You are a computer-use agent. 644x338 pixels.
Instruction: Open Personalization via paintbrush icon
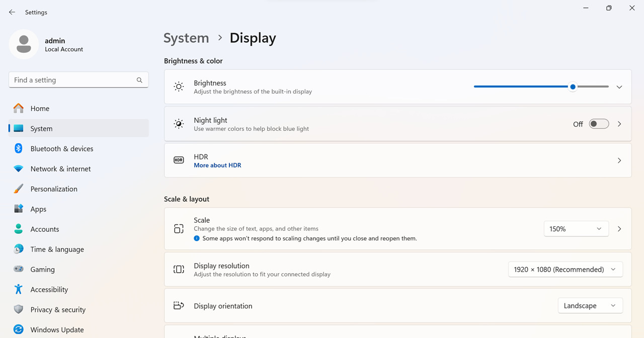[19, 189]
